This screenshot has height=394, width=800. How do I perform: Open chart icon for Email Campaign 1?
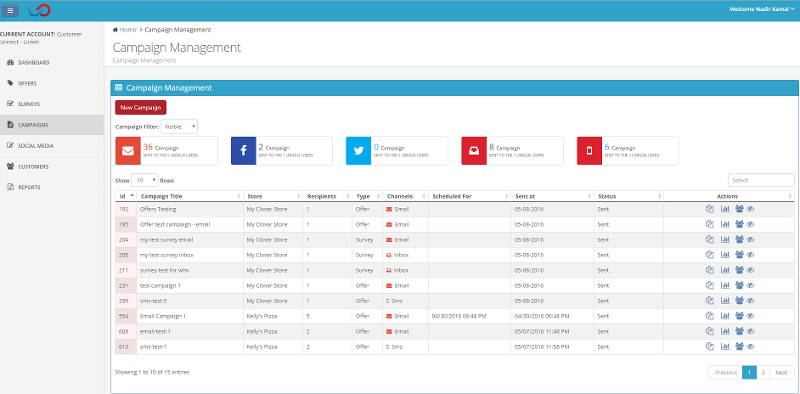tap(724, 316)
